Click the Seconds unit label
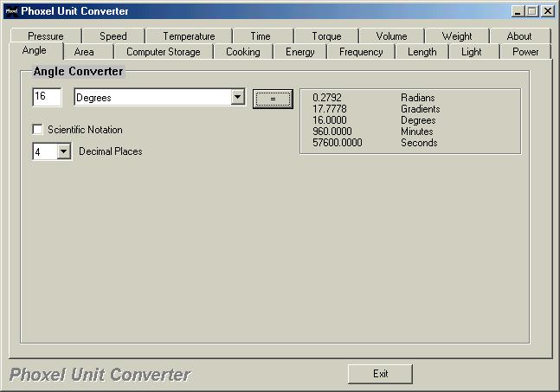The width and height of the screenshot is (560, 392). (x=419, y=143)
